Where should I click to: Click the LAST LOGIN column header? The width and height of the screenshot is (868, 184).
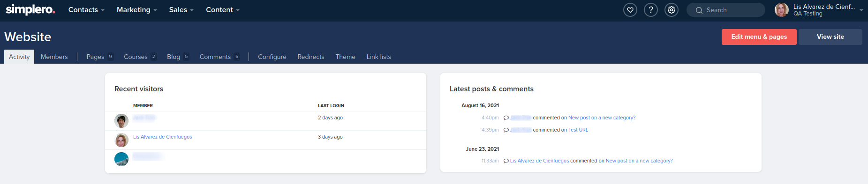[331, 106]
